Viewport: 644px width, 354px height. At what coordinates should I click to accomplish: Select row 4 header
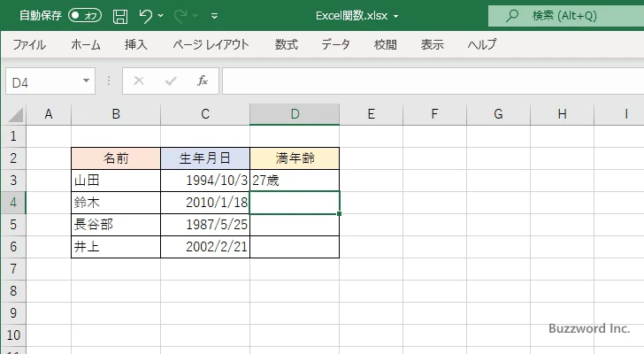13,203
